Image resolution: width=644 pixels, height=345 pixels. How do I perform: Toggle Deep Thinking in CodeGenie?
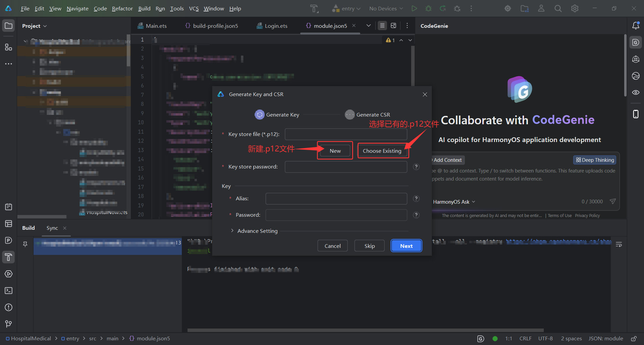pos(595,160)
